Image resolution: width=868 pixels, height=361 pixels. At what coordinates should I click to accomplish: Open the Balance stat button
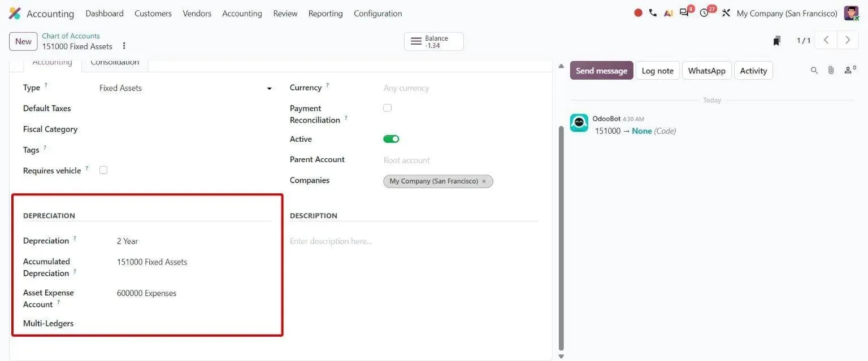click(x=434, y=41)
